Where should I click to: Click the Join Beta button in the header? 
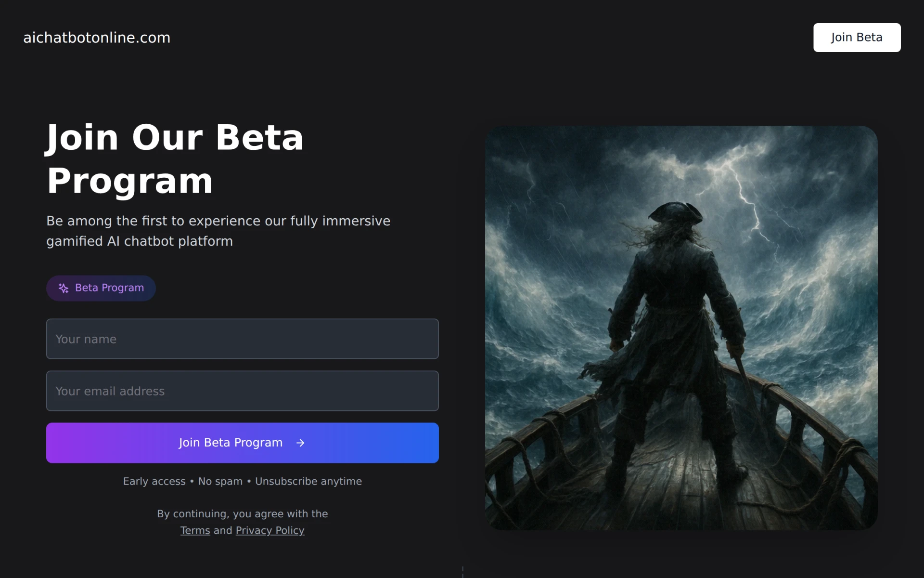tap(857, 38)
